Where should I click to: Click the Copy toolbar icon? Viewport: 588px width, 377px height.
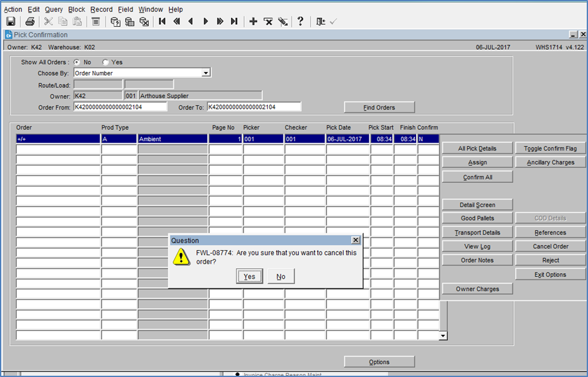click(63, 21)
